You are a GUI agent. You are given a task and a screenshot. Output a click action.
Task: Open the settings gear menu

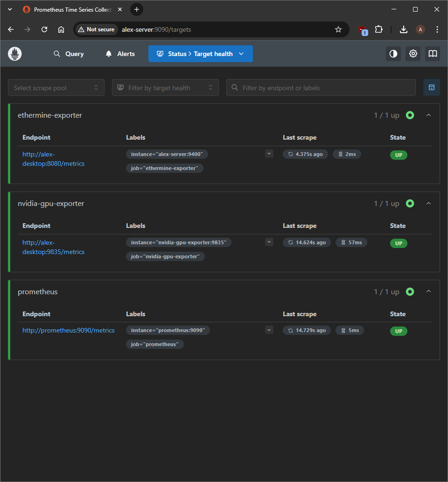[413, 54]
